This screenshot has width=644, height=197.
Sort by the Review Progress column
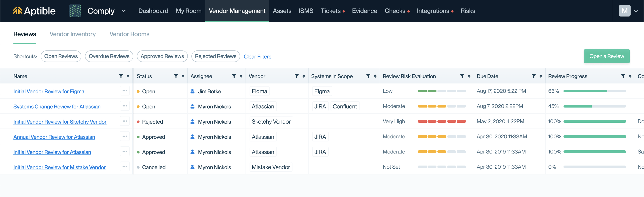pyautogui.click(x=630, y=76)
